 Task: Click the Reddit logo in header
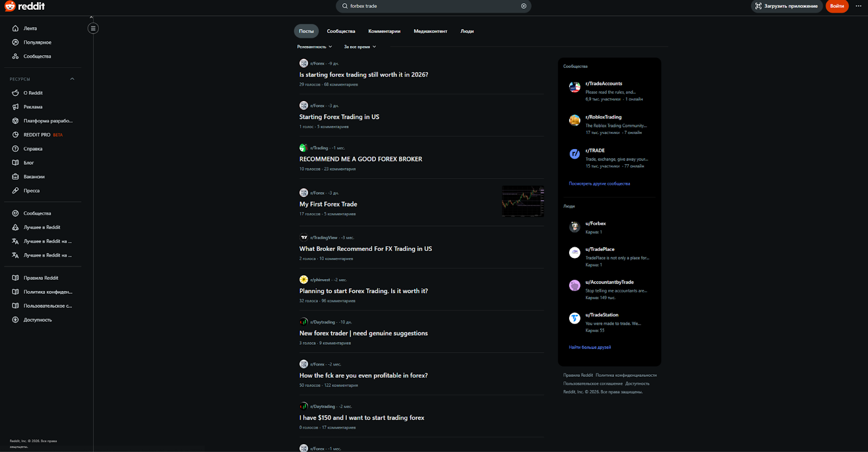[24, 7]
